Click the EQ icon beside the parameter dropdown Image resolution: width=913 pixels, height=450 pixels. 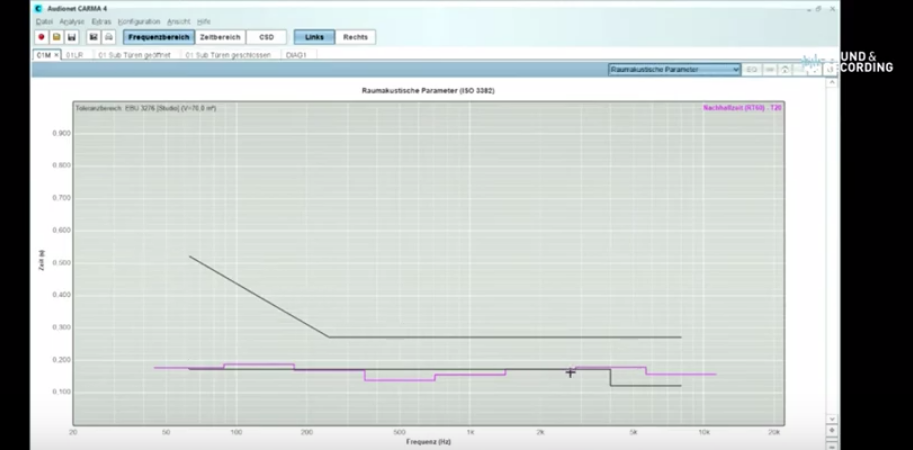pyautogui.click(x=752, y=69)
